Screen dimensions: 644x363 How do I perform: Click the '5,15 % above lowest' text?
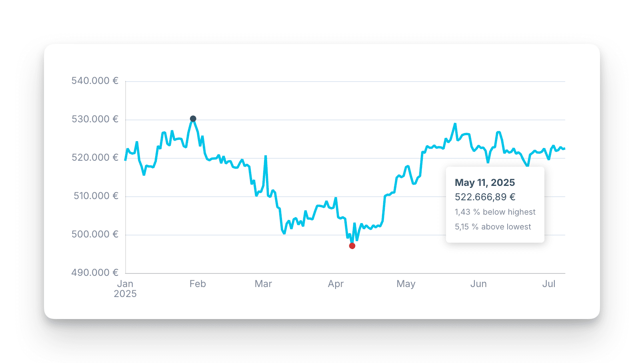(x=493, y=227)
